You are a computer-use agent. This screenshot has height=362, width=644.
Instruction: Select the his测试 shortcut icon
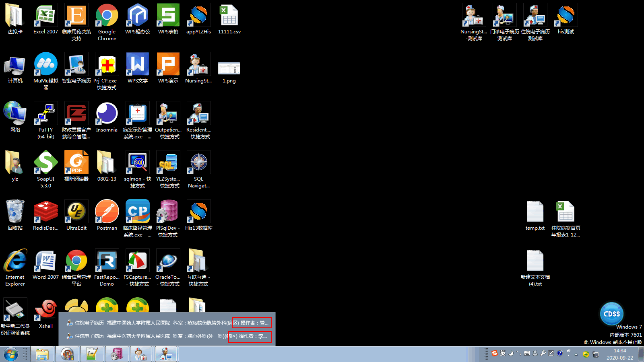coord(566,19)
